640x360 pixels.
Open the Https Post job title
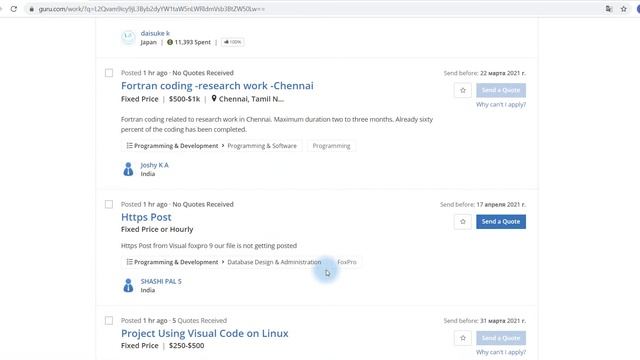point(146,217)
